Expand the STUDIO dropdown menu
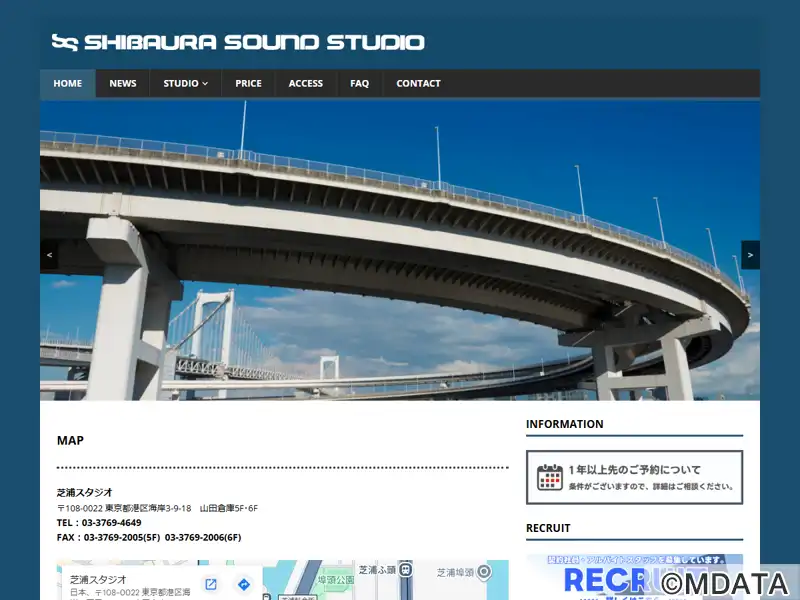Screen dimensions: 800x600 click(185, 83)
